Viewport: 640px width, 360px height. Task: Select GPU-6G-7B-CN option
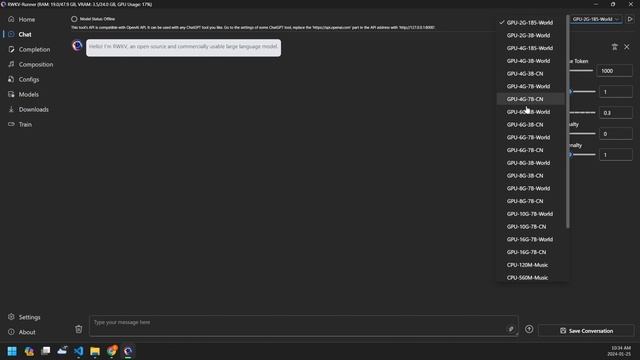530,150
